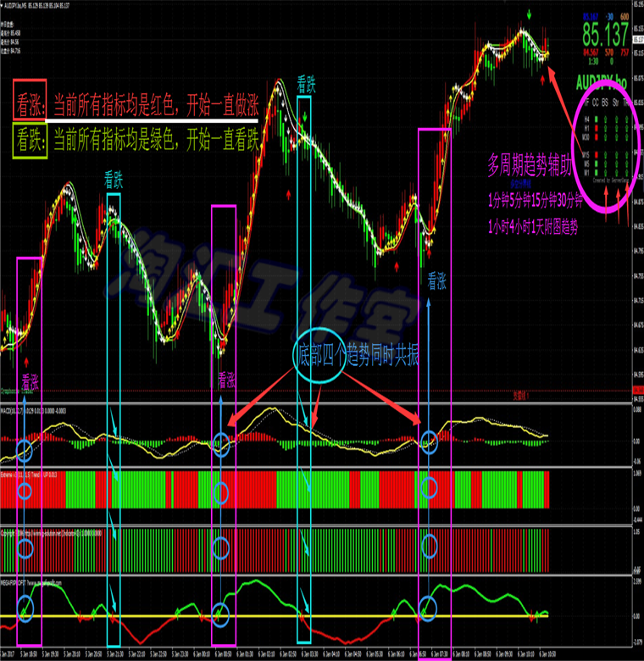Select the M5 timeframe row label
The width and height of the screenshot is (644, 661).
[x=586, y=164]
